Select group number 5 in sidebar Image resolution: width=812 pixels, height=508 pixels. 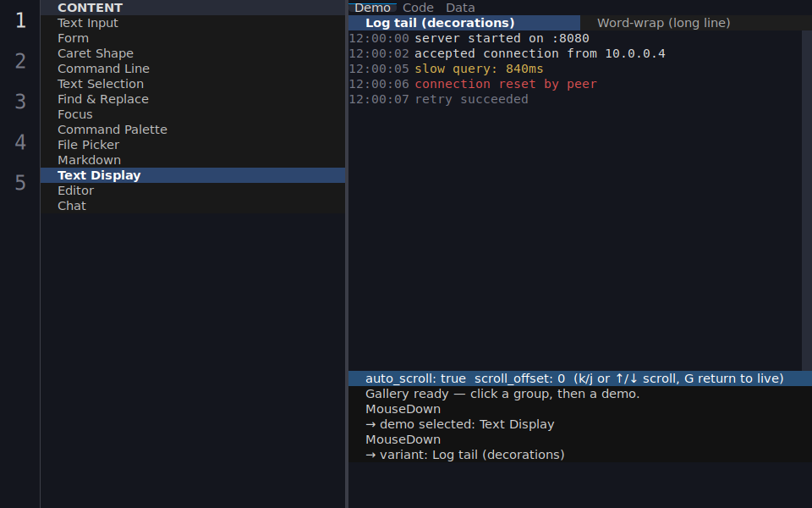[20, 183]
